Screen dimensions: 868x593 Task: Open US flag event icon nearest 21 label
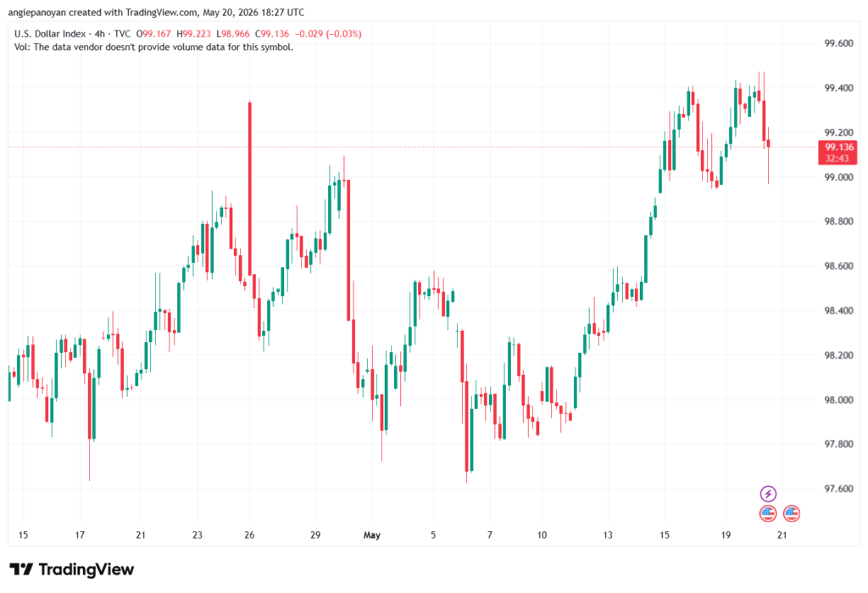pos(792,514)
